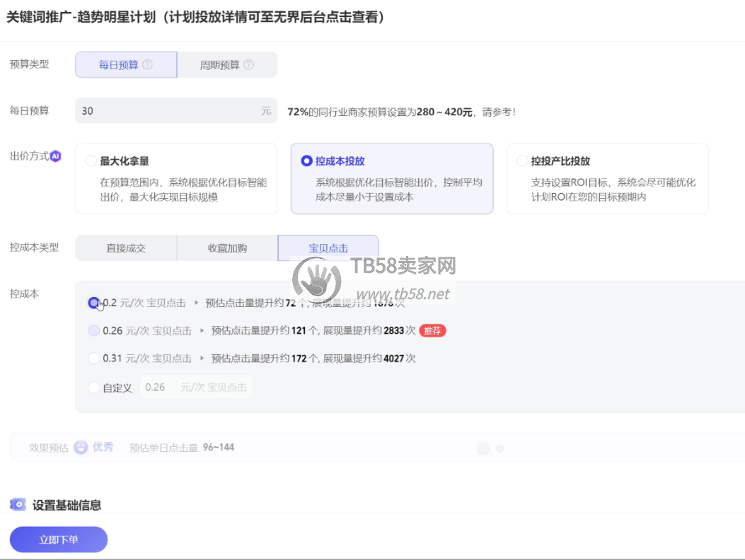Select the 控投产比投放 bidding option
This screenshot has height=560, width=745.
click(x=522, y=161)
